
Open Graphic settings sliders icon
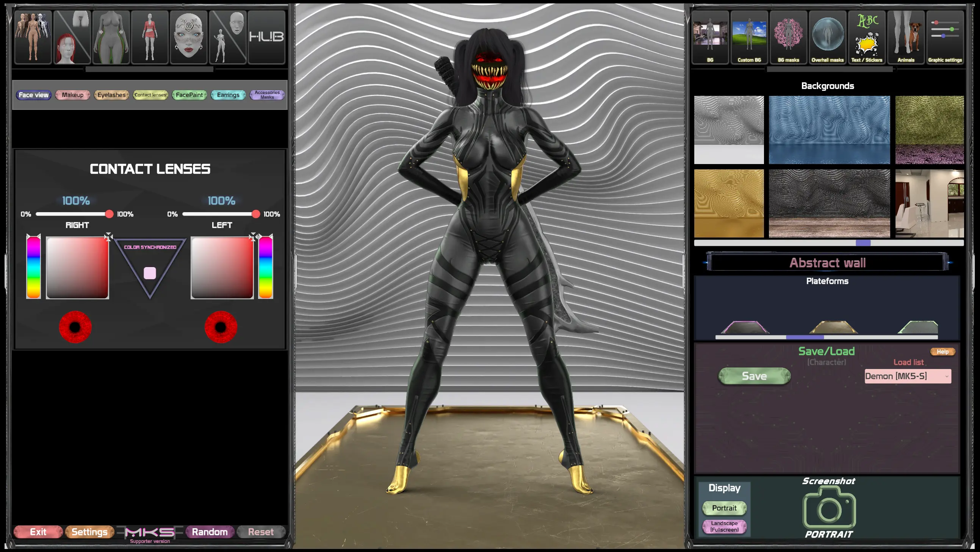pyautogui.click(x=945, y=37)
